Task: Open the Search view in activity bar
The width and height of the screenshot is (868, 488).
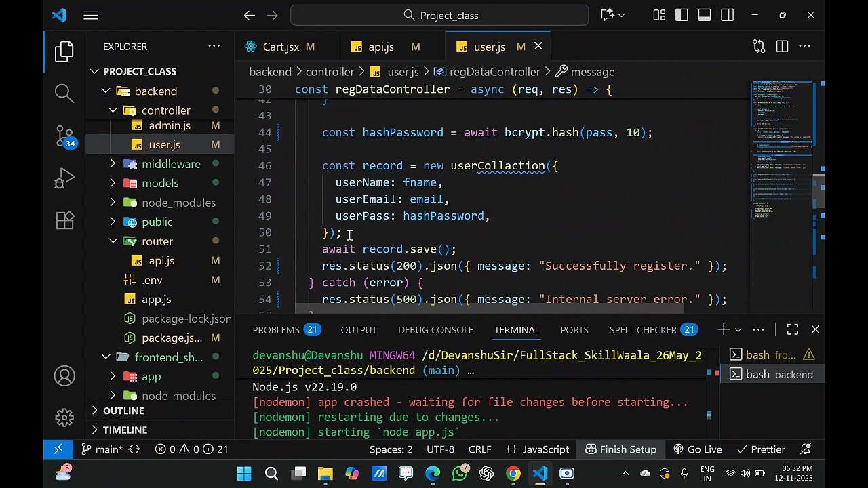Action: (64, 94)
